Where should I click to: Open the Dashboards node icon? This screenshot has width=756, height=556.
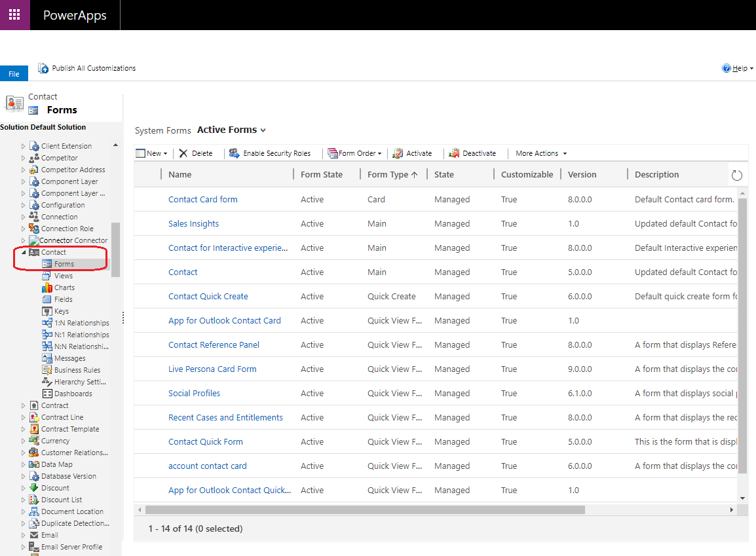coord(47,394)
